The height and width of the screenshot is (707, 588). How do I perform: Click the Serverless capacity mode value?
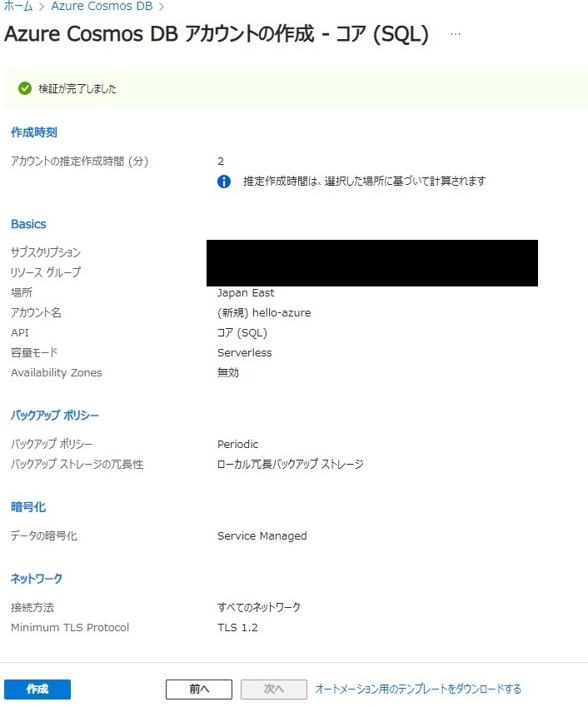pos(244,352)
